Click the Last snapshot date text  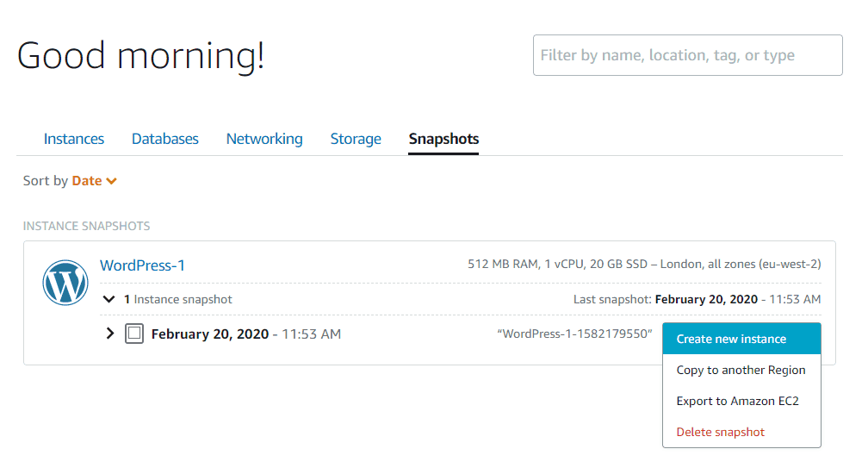click(x=697, y=300)
